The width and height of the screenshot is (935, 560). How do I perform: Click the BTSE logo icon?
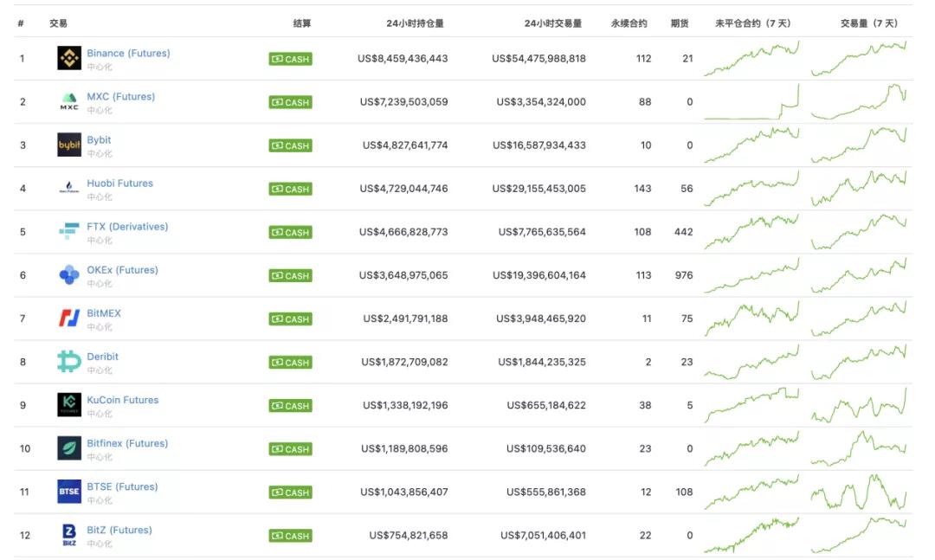pos(69,492)
